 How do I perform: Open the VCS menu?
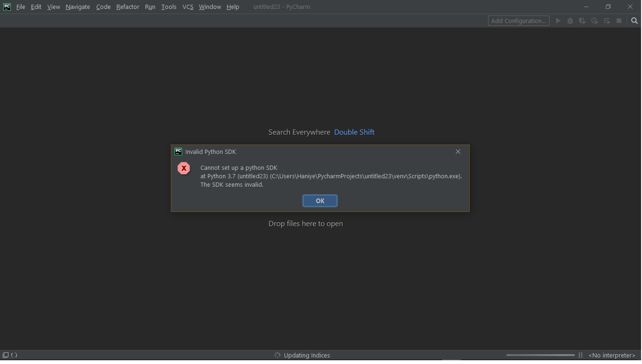click(x=188, y=7)
